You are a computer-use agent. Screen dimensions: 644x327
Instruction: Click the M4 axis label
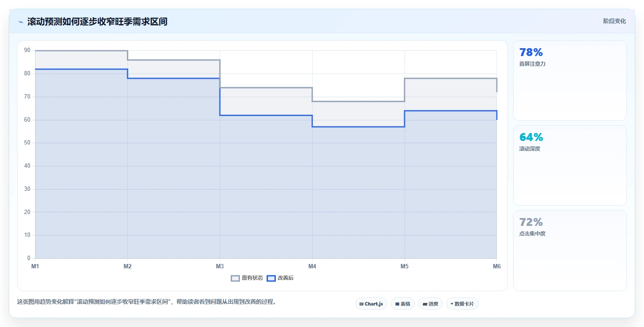pyautogui.click(x=312, y=266)
